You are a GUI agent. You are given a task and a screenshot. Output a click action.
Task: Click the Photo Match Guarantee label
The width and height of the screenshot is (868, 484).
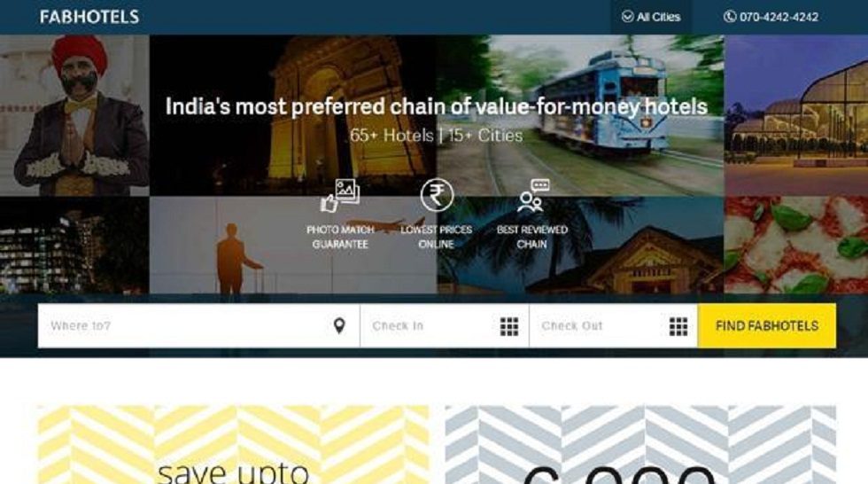pyautogui.click(x=340, y=237)
